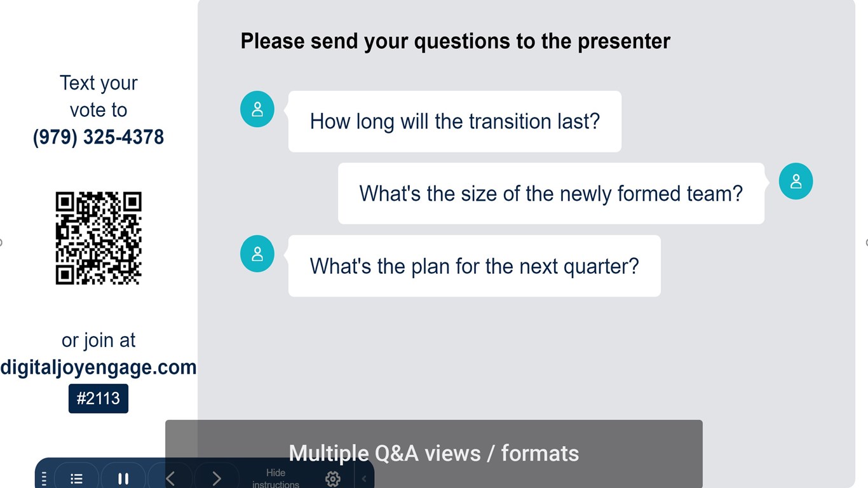Toggle Hide instructions in toolbar
This screenshot has height=488, width=868.
point(276,478)
